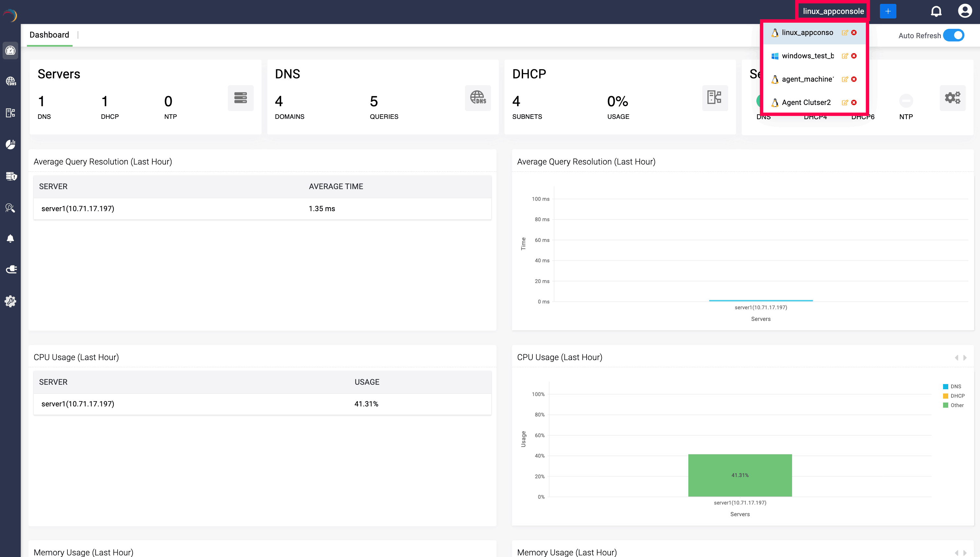Go to next CPU Usage chart page
The image size is (980, 557).
(965, 358)
